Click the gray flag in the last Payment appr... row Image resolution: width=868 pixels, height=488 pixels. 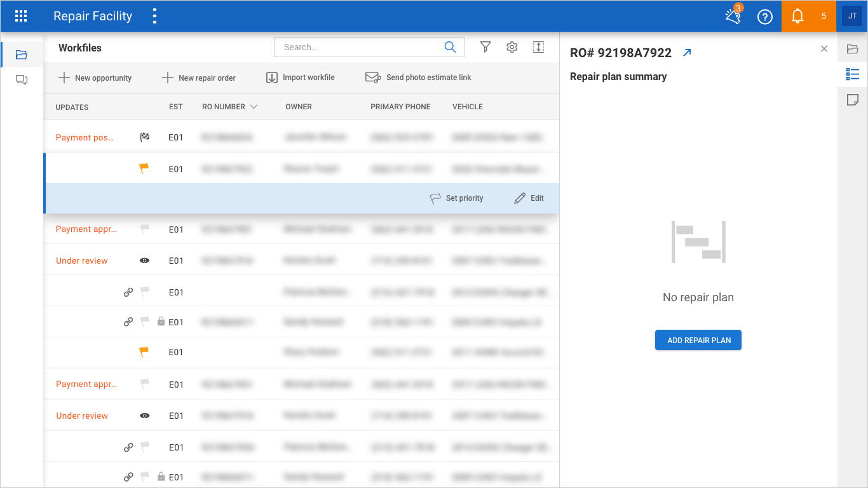(x=145, y=384)
